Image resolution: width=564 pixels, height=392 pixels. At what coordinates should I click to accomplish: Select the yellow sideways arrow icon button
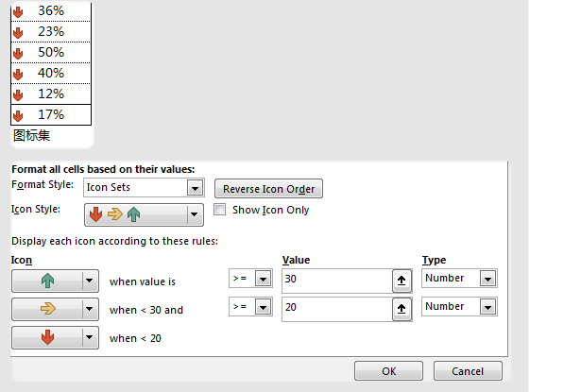[55, 309]
